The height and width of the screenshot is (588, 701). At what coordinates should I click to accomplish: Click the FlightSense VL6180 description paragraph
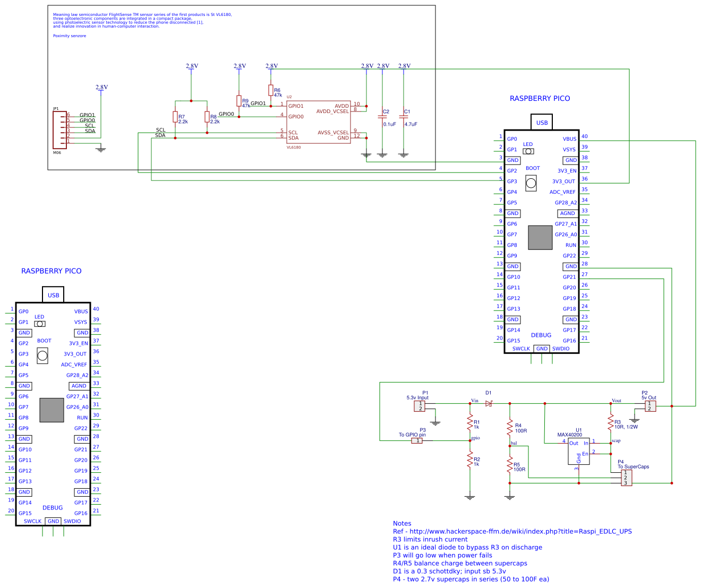coord(142,21)
